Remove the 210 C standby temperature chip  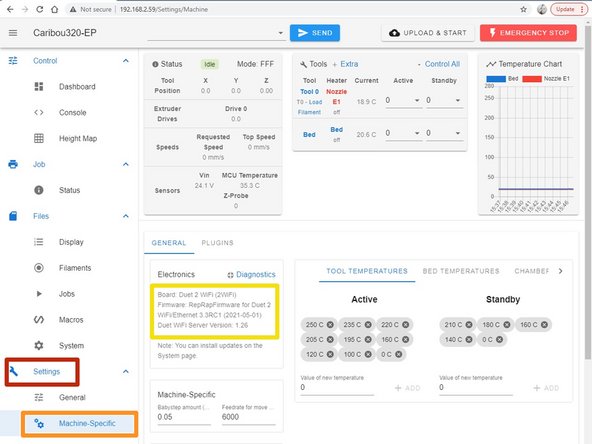[469, 325]
